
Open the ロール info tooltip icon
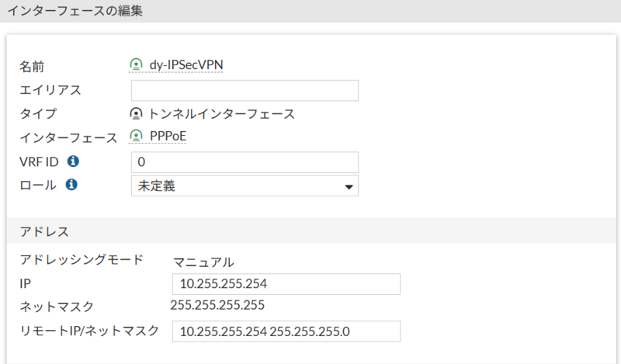click(x=71, y=185)
